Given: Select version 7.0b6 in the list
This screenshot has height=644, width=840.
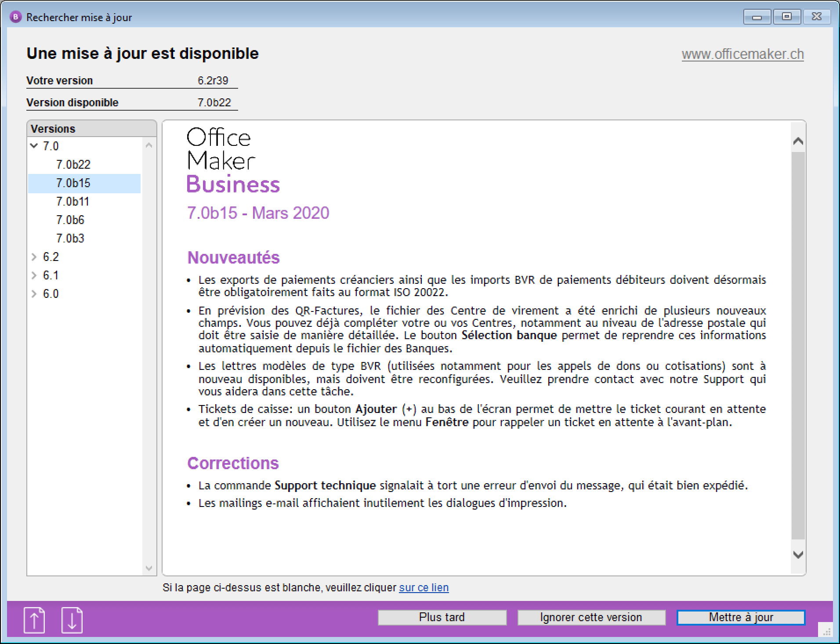Looking at the screenshot, I should [70, 220].
